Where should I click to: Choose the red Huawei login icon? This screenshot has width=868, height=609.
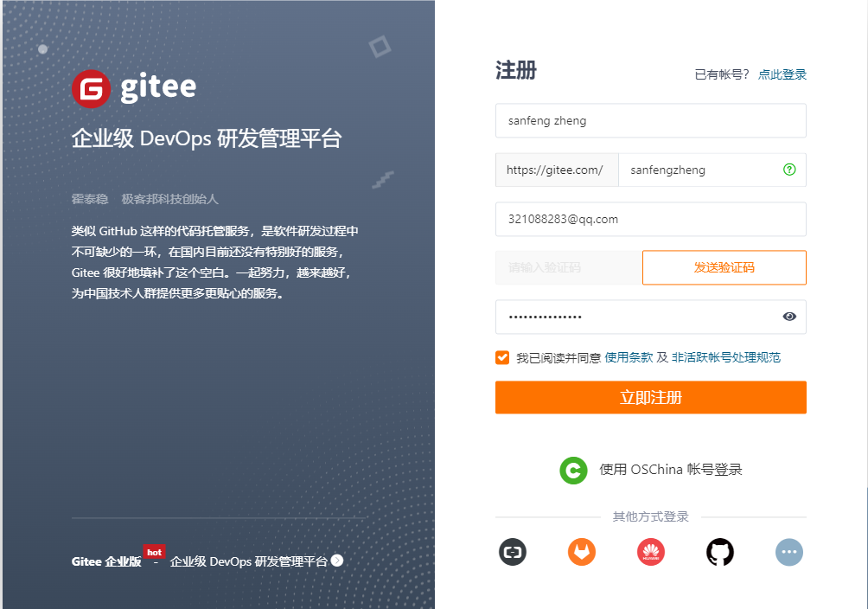(x=651, y=552)
